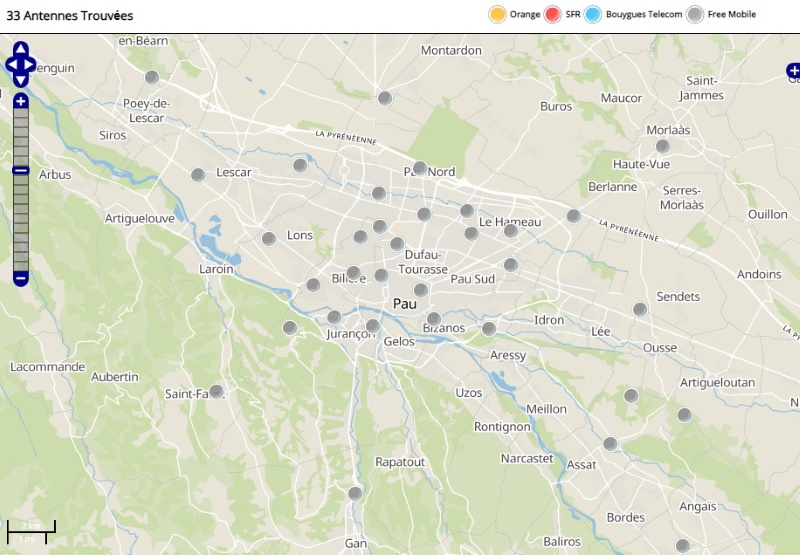Pan the map up with the arrow control

click(21, 49)
